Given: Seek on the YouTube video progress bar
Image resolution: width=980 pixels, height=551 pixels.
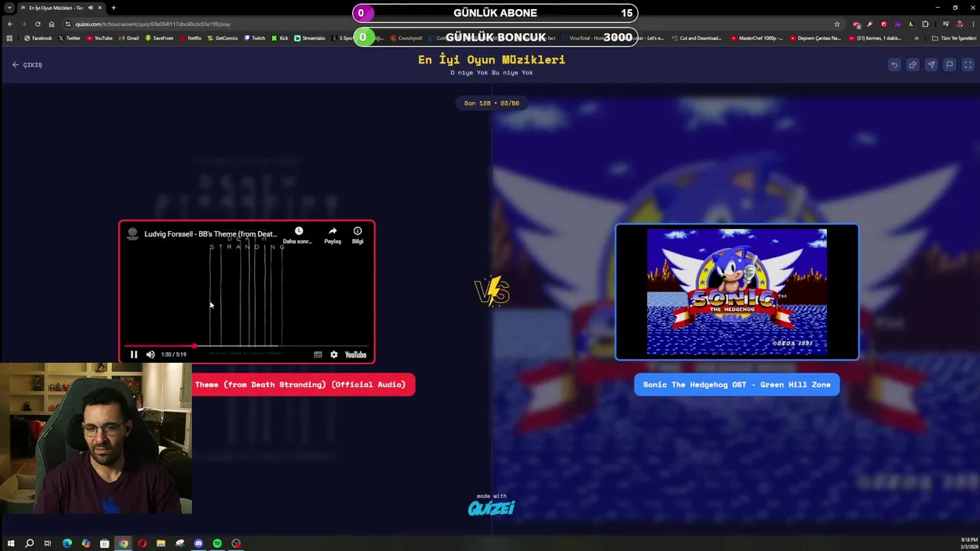Looking at the screenshot, I should pyautogui.click(x=247, y=346).
